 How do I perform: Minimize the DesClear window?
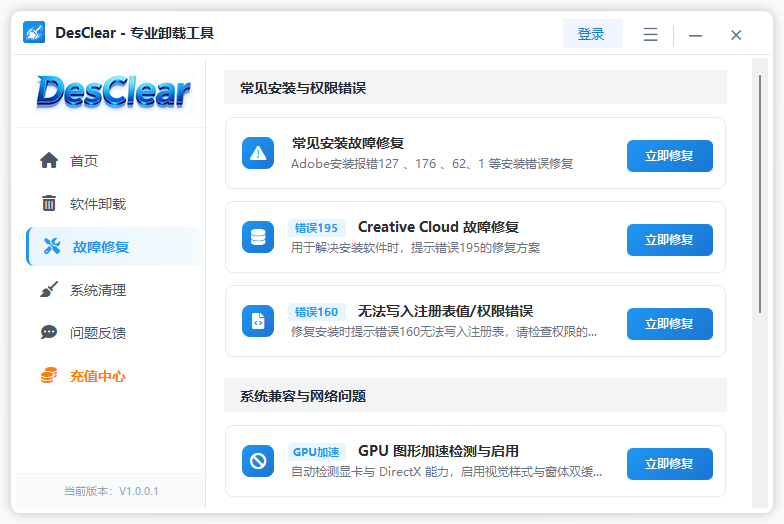[695, 35]
